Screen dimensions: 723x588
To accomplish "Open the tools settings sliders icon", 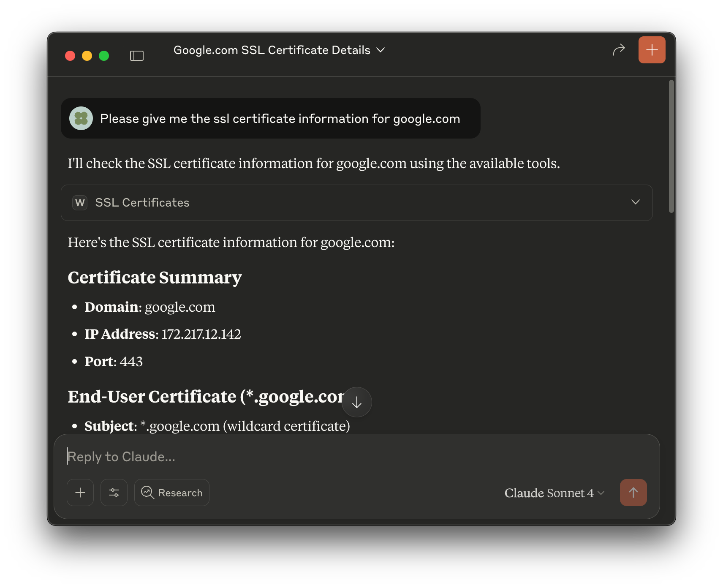I will (x=114, y=493).
